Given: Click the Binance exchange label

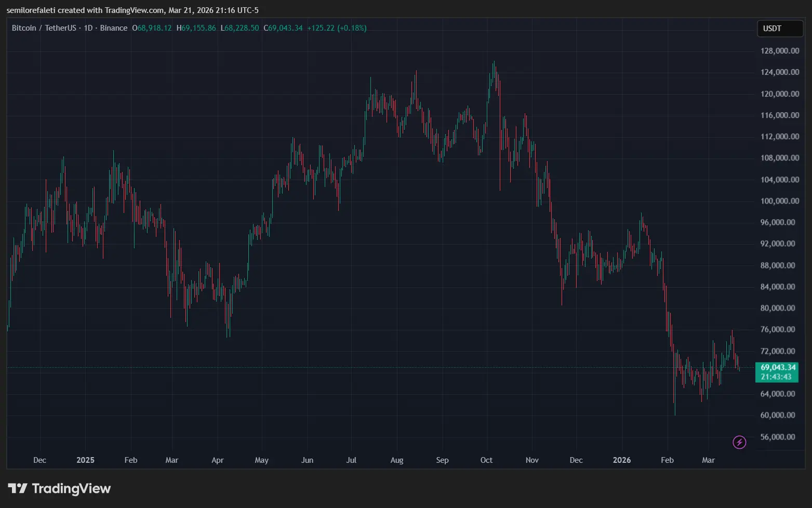Looking at the screenshot, I should [113, 28].
